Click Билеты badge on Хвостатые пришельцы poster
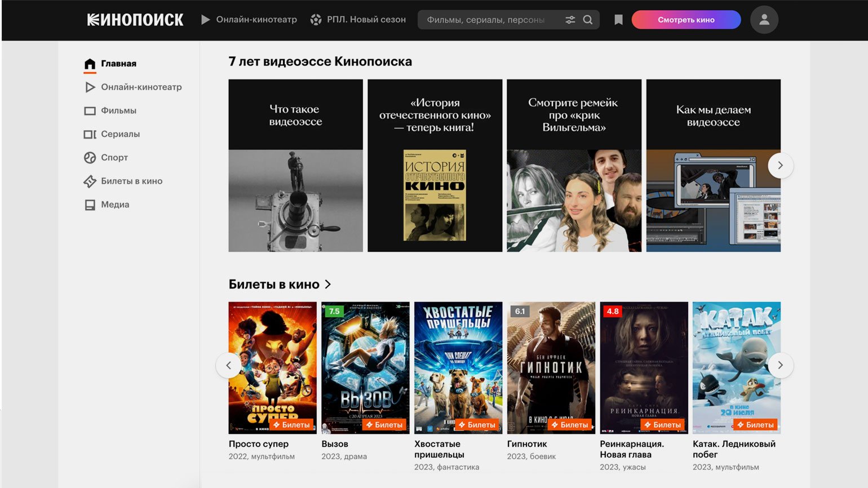The width and height of the screenshot is (868, 488). click(x=477, y=425)
